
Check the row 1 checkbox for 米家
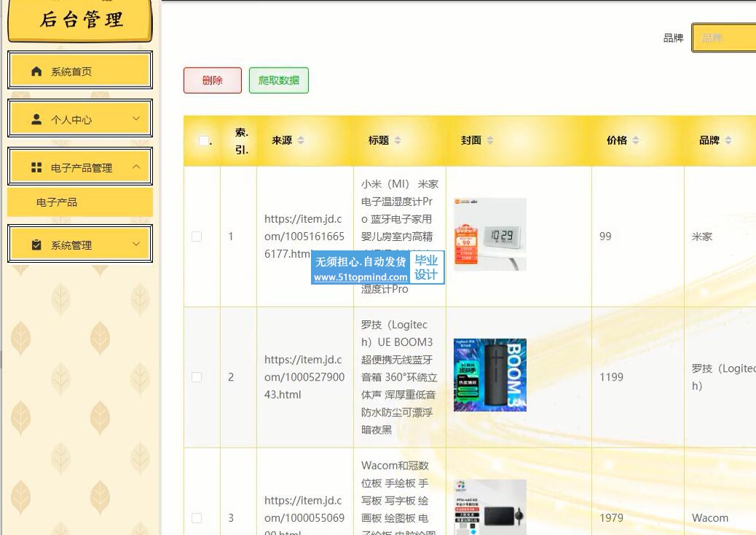pos(197,236)
